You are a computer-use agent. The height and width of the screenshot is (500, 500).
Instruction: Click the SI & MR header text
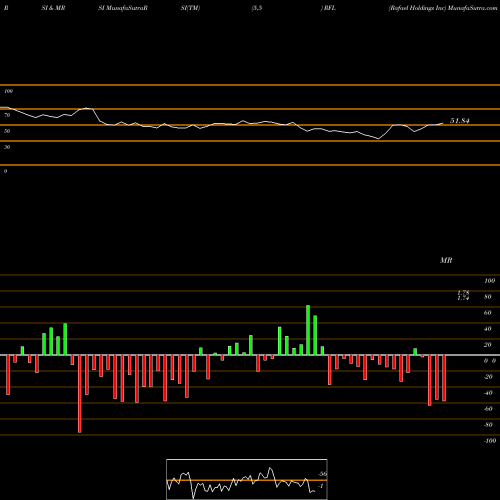coord(53,8)
